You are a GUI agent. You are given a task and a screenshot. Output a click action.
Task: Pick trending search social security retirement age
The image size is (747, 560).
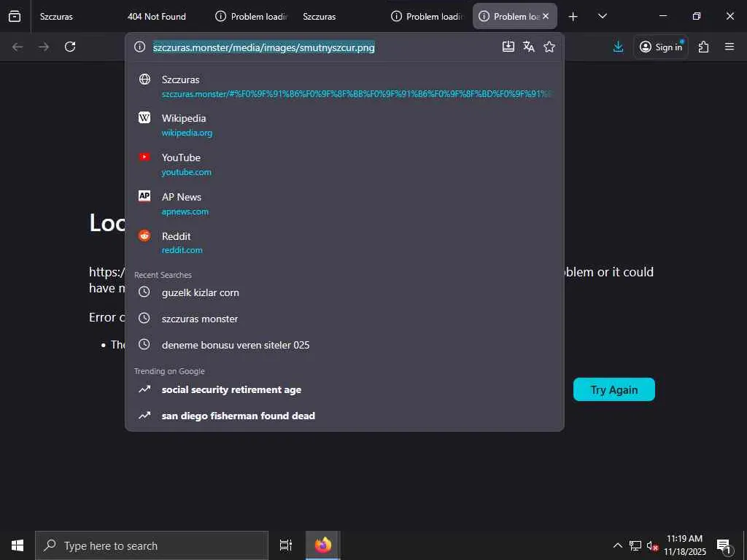[344, 389]
